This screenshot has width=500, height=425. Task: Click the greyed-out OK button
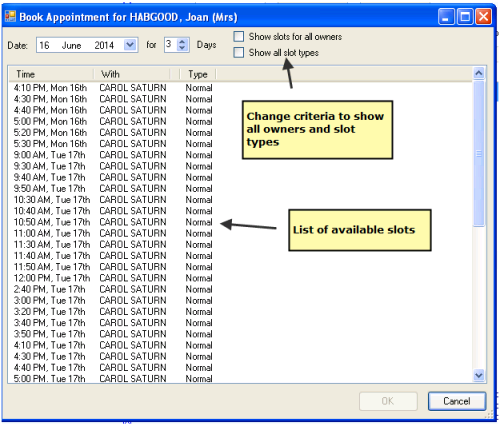tap(388, 401)
